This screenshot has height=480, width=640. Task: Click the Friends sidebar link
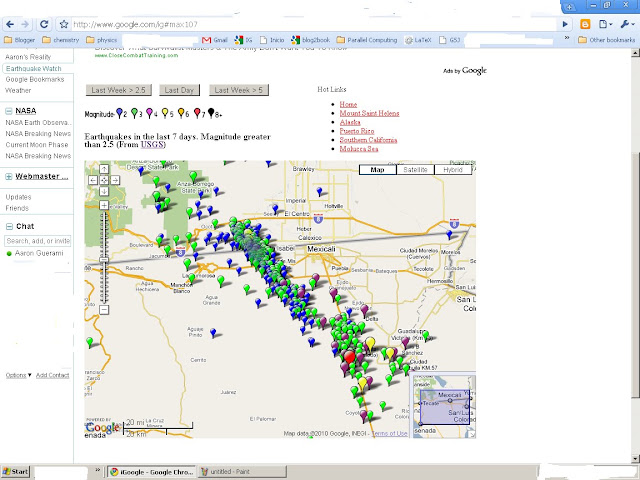pos(17,208)
